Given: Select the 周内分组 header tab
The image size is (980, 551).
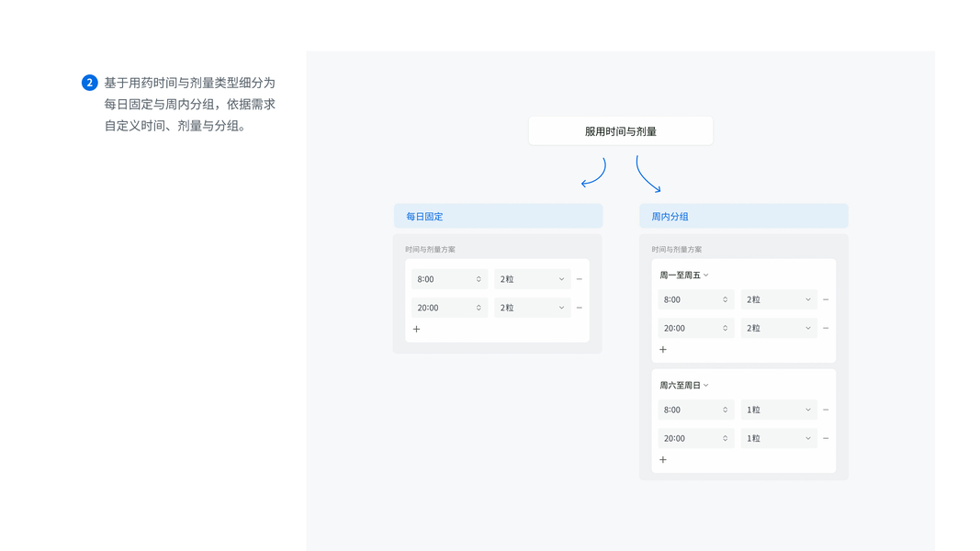Looking at the screenshot, I should [x=744, y=216].
